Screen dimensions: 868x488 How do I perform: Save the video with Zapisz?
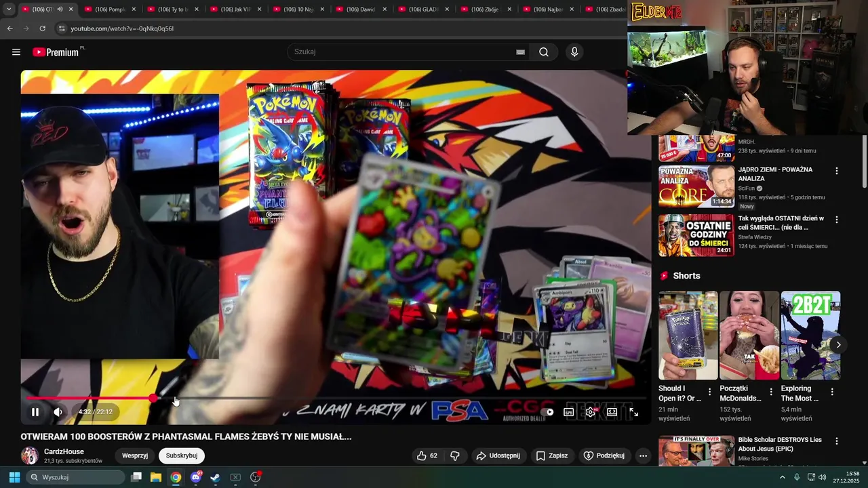tap(552, 455)
